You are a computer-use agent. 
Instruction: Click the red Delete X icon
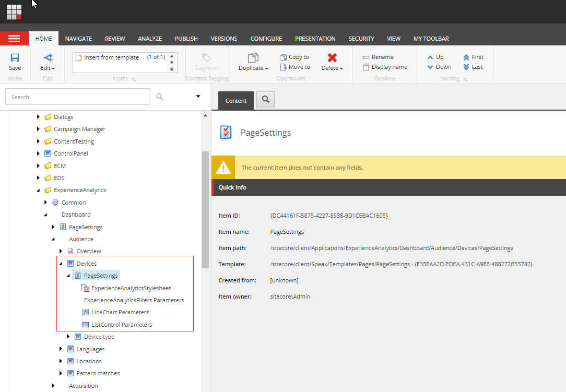tap(332, 58)
